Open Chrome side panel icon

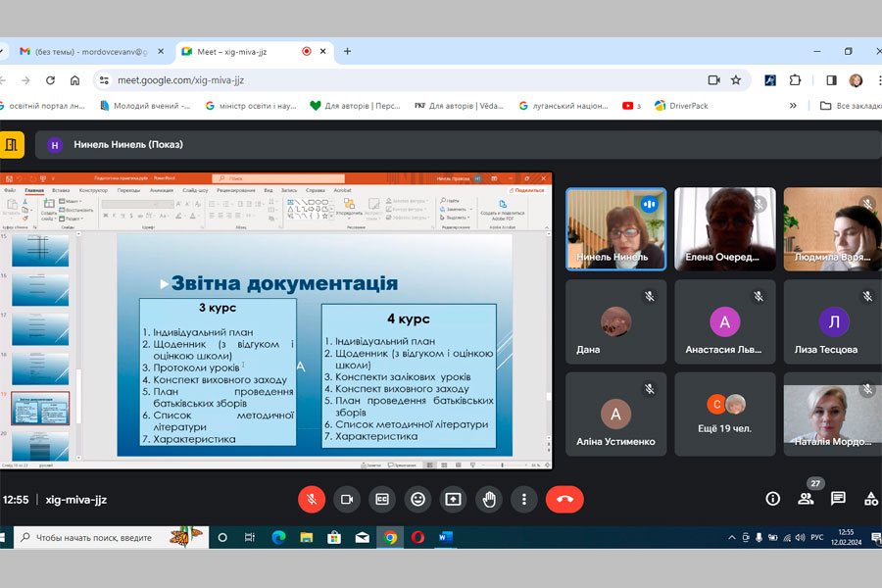tap(831, 80)
